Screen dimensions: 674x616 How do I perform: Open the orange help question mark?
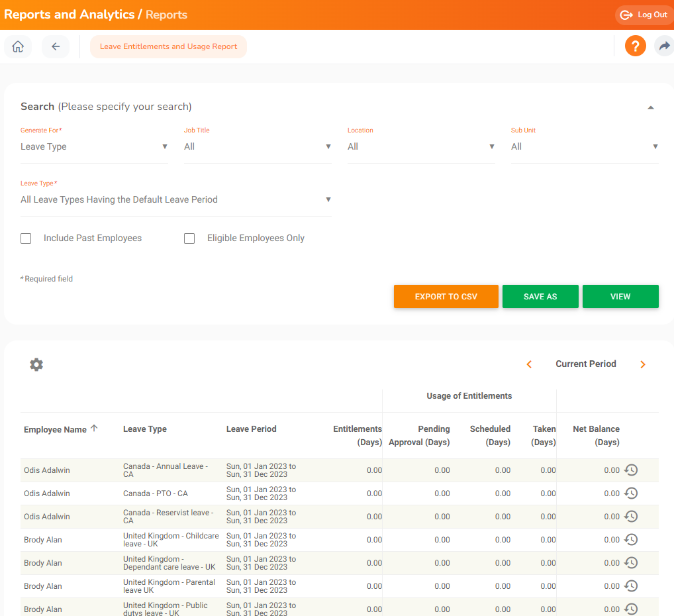[636, 46]
